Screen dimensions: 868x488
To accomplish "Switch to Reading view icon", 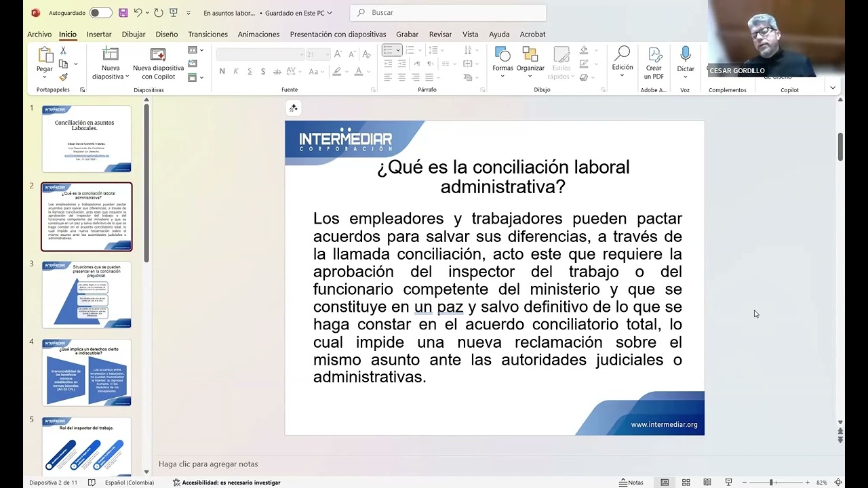I will 707,483.
